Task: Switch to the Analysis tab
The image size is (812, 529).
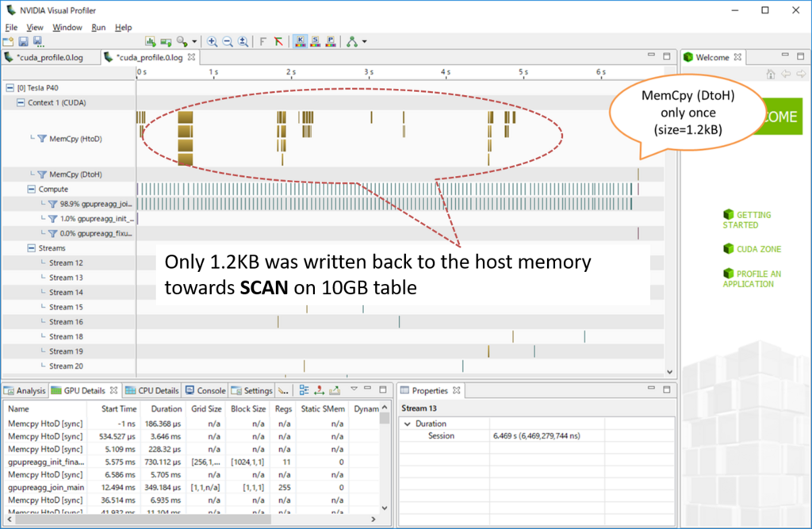Action: [x=25, y=391]
